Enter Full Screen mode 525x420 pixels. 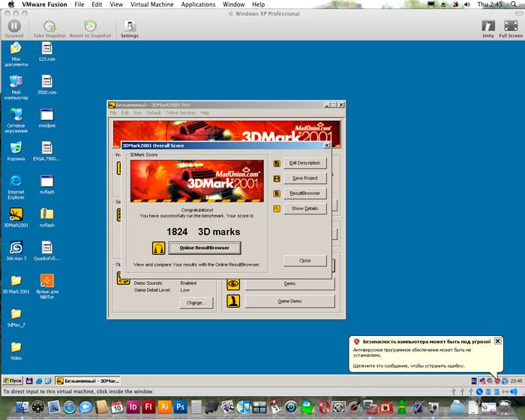(511, 28)
